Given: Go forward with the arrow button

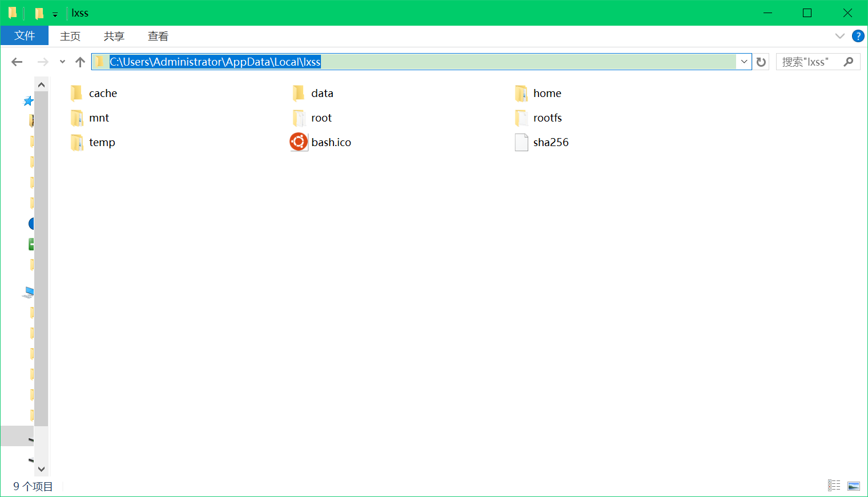Looking at the screenshot, I should [x=43, y=62].
